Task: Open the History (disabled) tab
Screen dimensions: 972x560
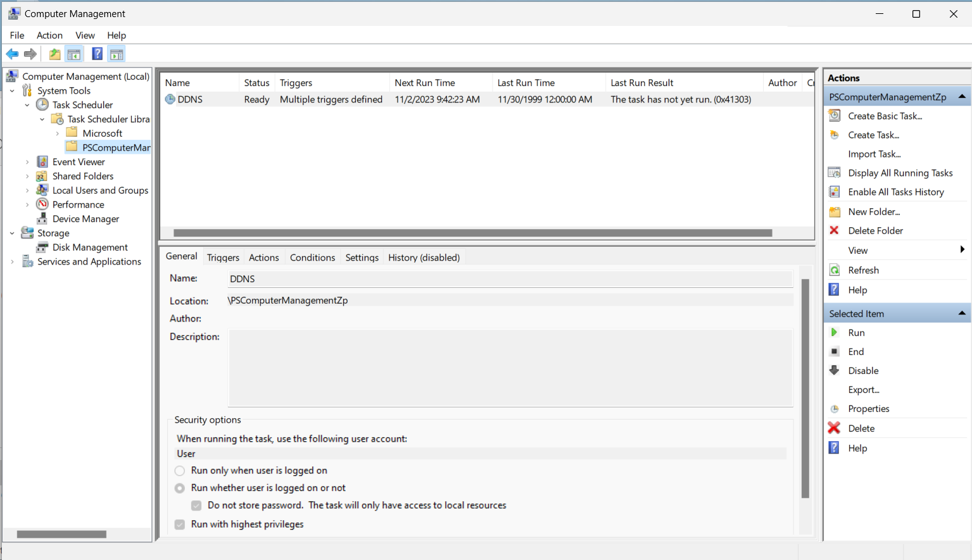Action: [424, 258]
